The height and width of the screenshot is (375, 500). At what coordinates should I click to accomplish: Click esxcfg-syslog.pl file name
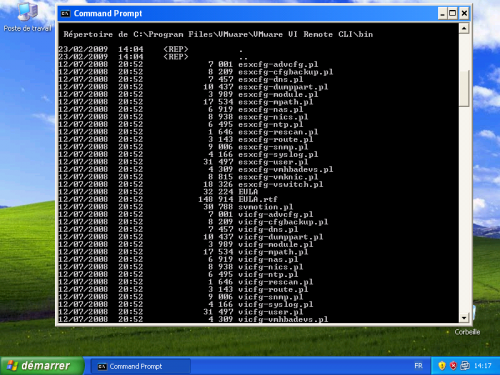pos(278,154)
